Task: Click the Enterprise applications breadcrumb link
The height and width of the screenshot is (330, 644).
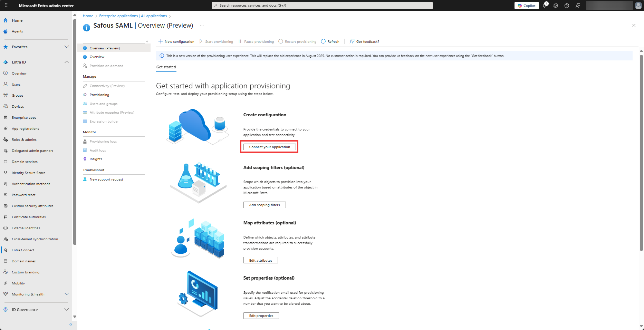Action: coord(133,16)
